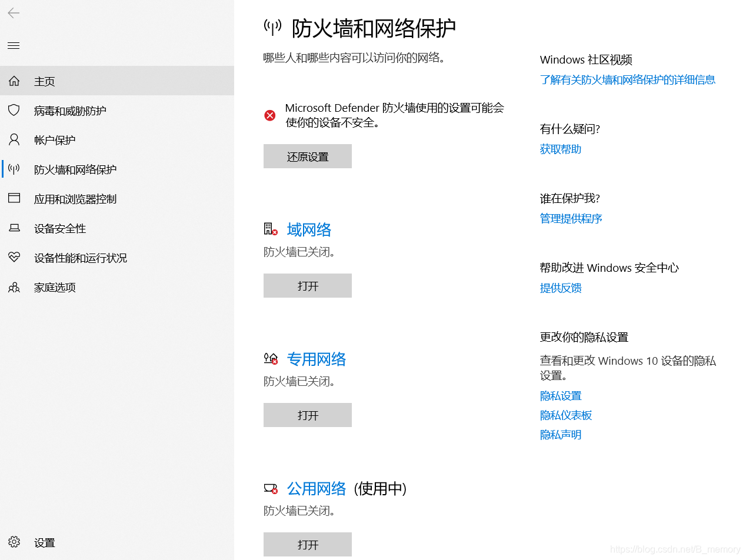Click the antenna icon in the page header

[272, 27]
